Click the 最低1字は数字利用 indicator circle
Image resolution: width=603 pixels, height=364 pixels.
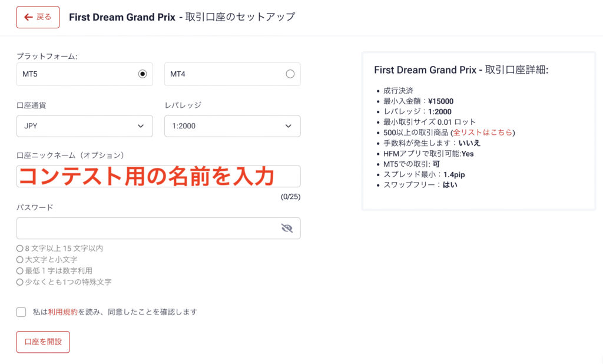coord(20,271)
